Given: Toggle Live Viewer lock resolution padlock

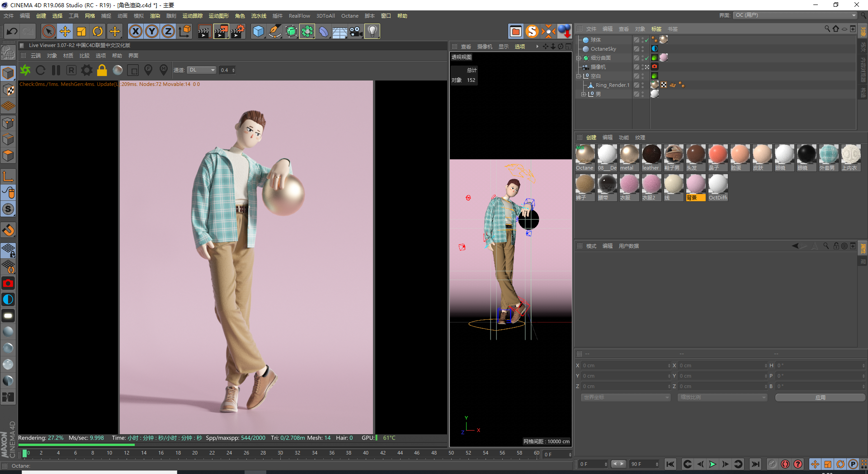Looking at the screenshot, I should click(102, 70).
